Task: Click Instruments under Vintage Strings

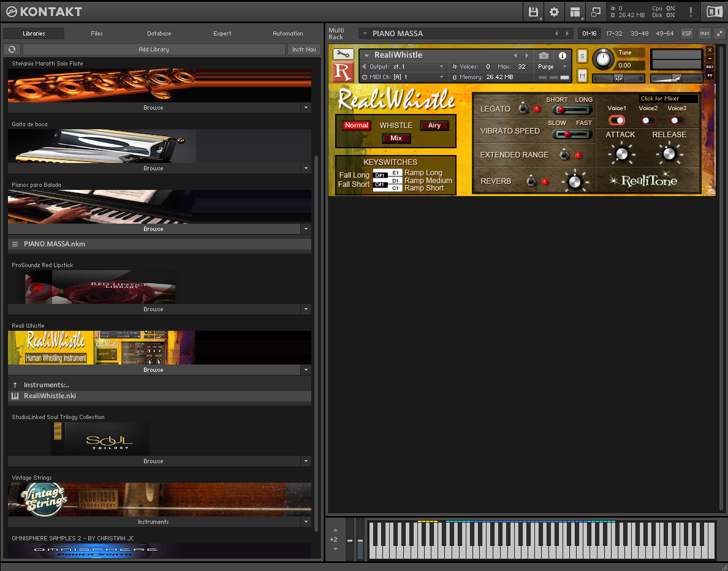Action: pyautogui.click(x=154, y=522)
